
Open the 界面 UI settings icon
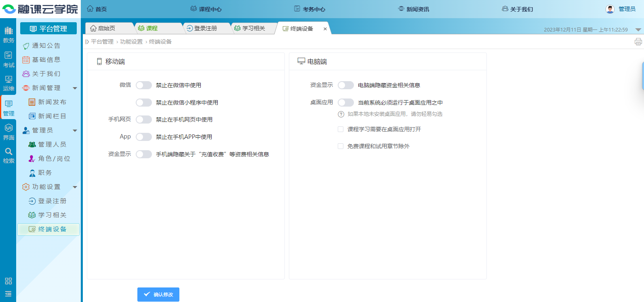pyautogui.click(x=8, y=132)
